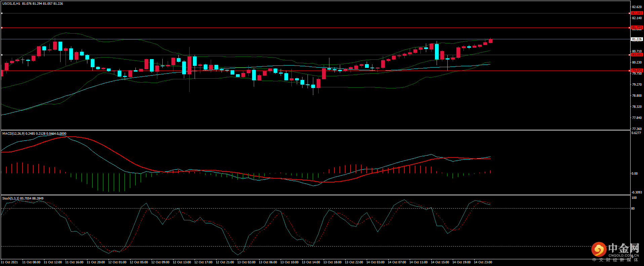Click the 80.230 price axis label

tap(637, 62)
